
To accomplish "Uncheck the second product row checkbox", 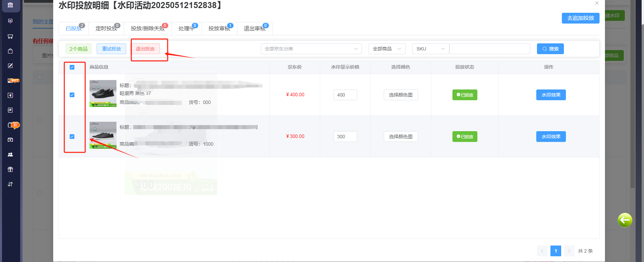I will click(x=72, y=137).
